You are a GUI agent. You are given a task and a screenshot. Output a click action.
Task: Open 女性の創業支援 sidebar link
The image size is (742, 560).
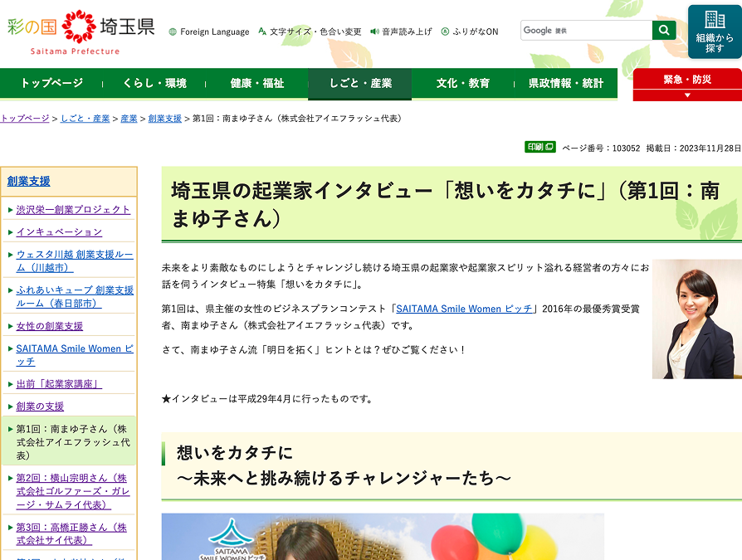(49, 326)
